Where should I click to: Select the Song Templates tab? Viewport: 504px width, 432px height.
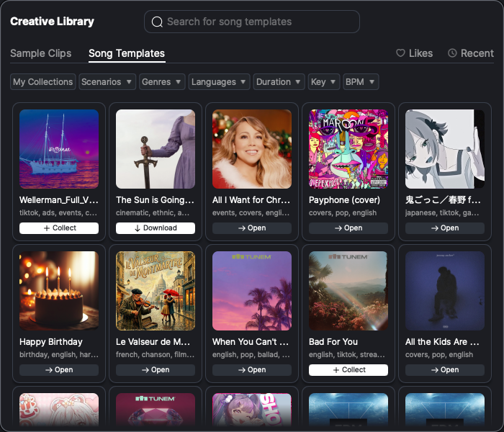[127, 53]
